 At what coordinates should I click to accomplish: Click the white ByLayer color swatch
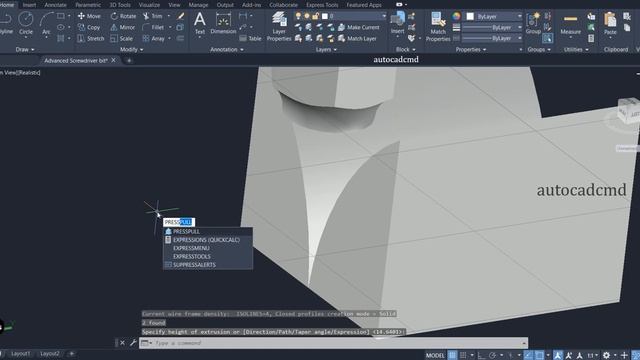pyautogui.click(x=470, y=16)
